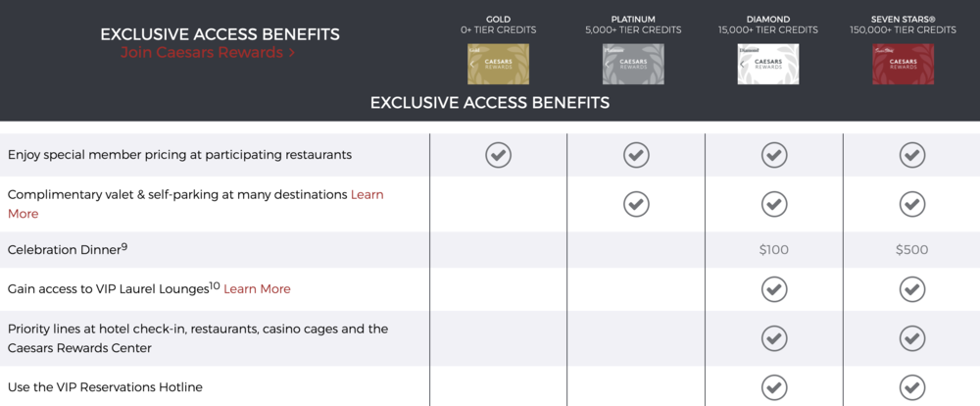Click Seven Stars checkmark for priority lines
The height and width of the screenshot is (406, 980).
(x=912, y=338)
